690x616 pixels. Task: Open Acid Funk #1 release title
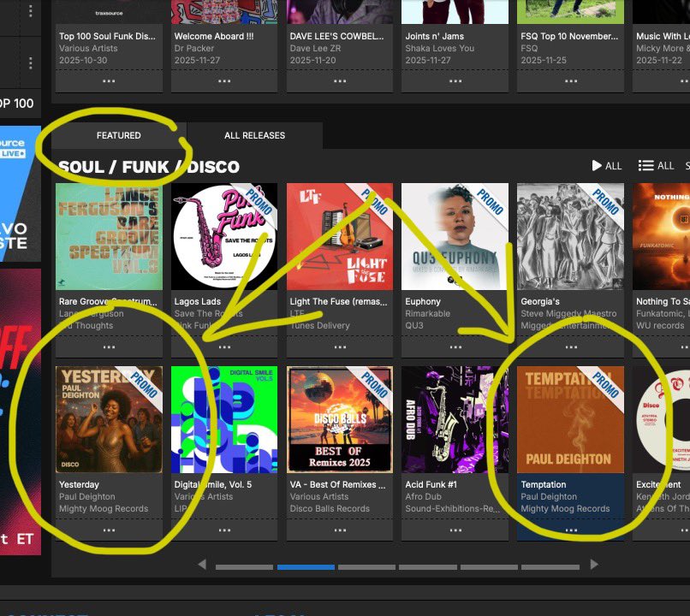(x=431, y=484)
